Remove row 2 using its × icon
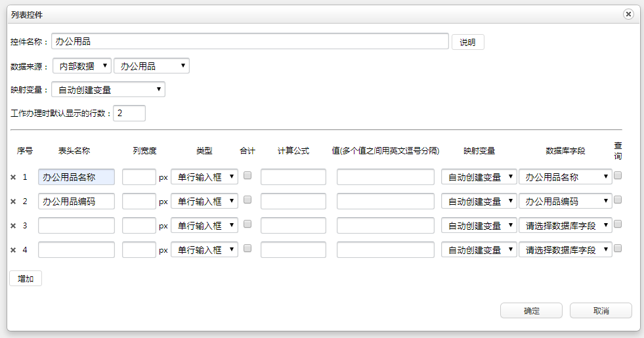Image resolution: width=644 pixels, height=338 pixels. click(x=13, y=201)
